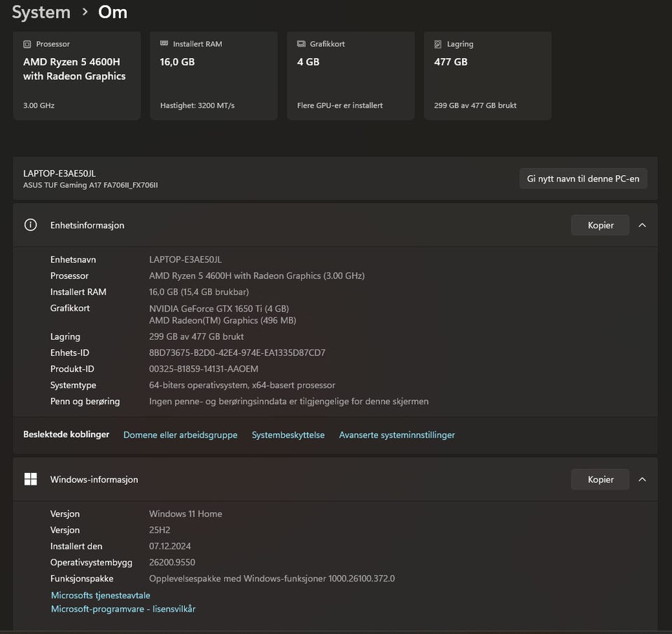Open Systembeskyttelse link
This screenshot has width=672, height=634.
pos(288,435)
